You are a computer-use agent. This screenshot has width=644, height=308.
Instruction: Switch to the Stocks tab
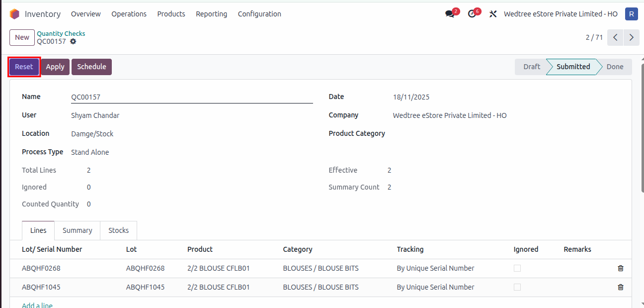(118, 230)
